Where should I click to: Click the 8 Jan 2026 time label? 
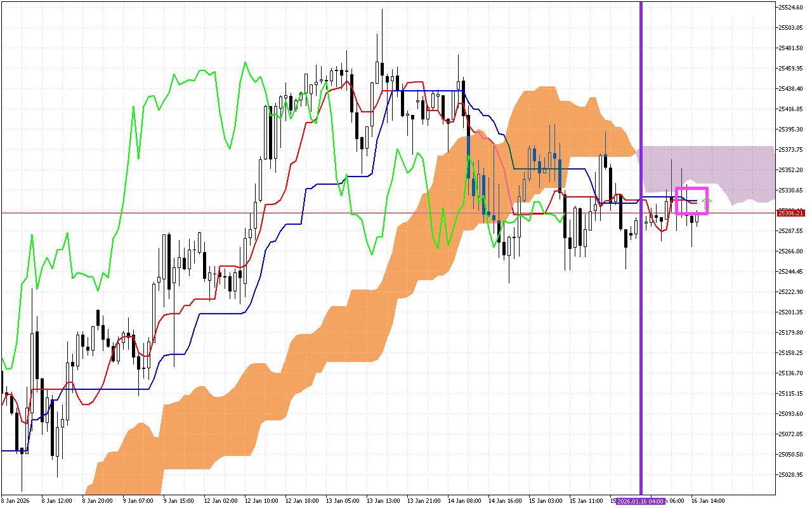click(x=16, y=501)
